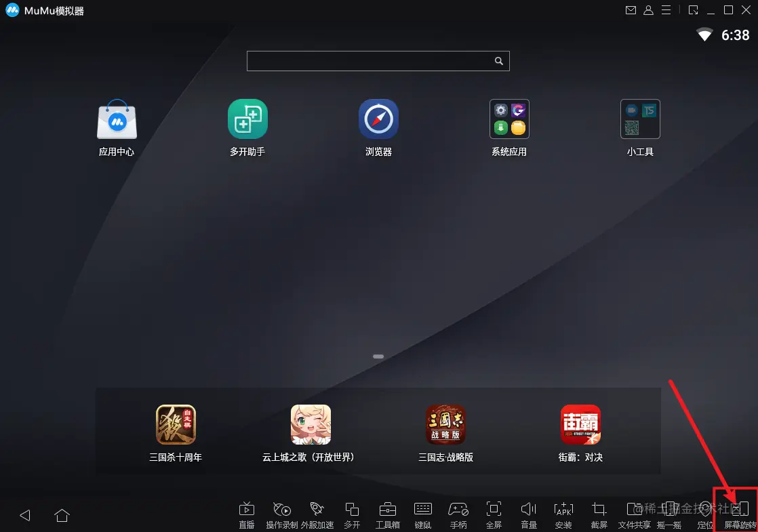This screenshot has width=758, height=532.
Task: Click the window resize arrow icon in title bar
Action: (x=693, y=10)
